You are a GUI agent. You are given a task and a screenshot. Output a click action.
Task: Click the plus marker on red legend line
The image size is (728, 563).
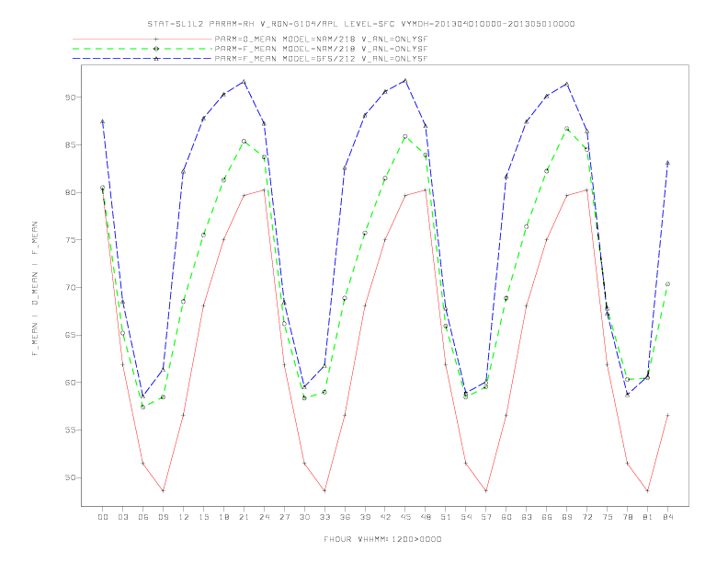coord(156,39)
